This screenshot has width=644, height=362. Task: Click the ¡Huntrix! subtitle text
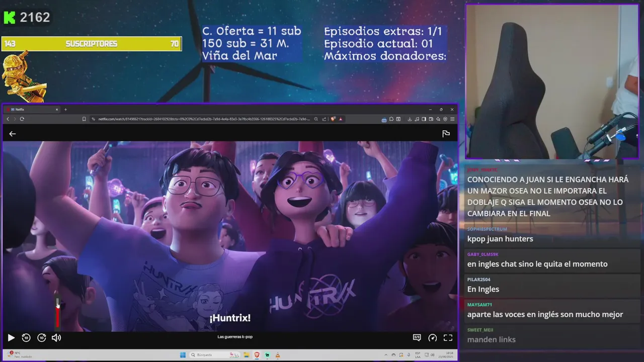pyautogui.click(x=230, y=318)
